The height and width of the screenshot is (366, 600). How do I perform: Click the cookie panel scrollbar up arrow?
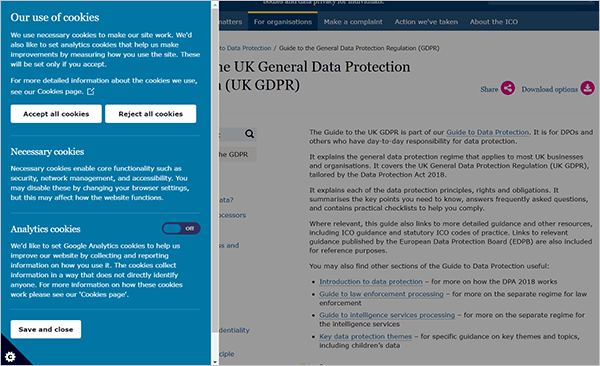point(215,5)
